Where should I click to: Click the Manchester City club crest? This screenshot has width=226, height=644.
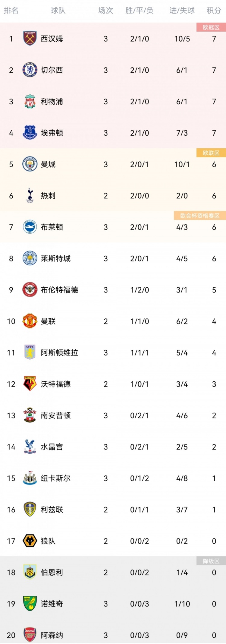30,164
